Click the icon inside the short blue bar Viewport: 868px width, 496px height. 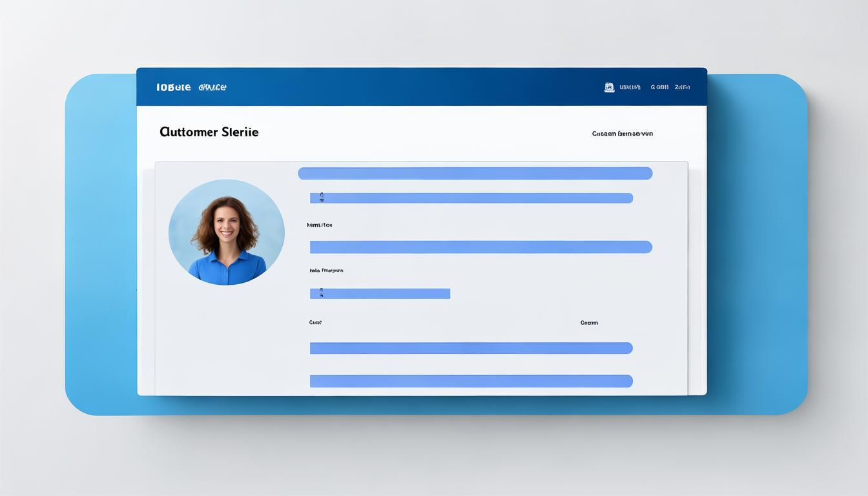point(321,294)
